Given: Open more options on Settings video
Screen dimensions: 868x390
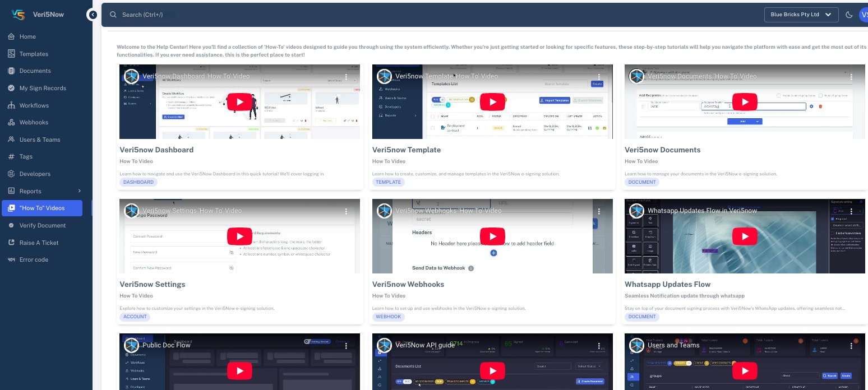Looking at the screenshot, I should point(347,211).
